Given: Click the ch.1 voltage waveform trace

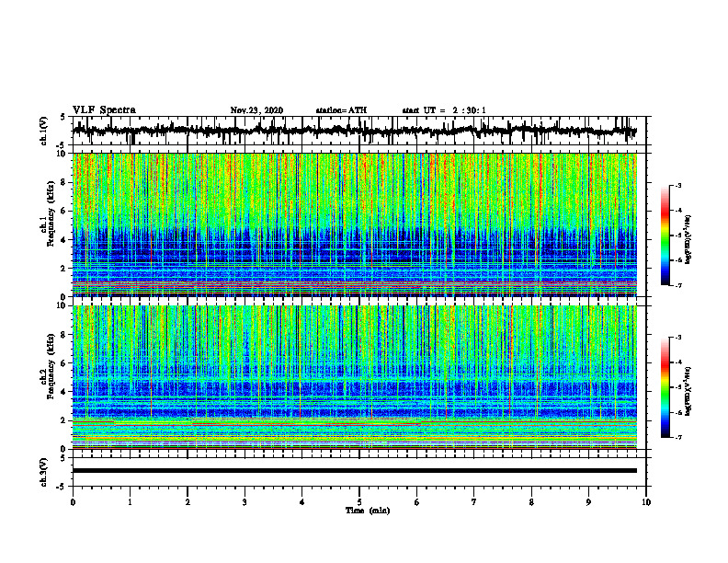Looking at the screenshot, I should (355, 131).
